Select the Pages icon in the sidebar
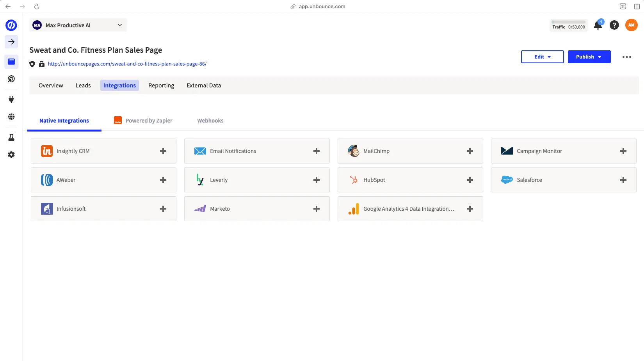 [11, 62]
